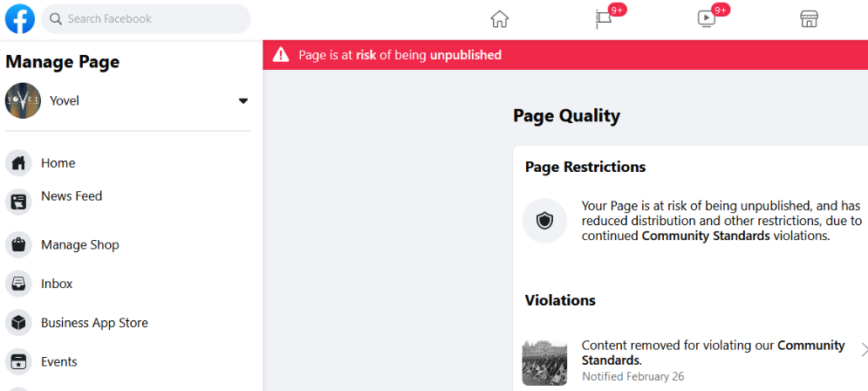Click the Home house icon in sidebar

pyautogui.click(x=18, y=163)
